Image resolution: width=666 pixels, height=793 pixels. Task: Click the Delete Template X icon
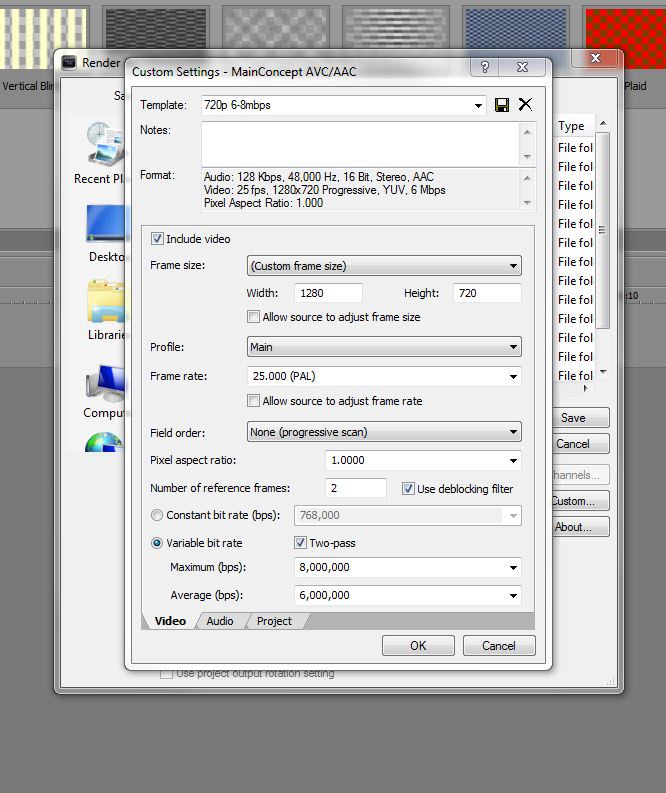coord(525,105)
